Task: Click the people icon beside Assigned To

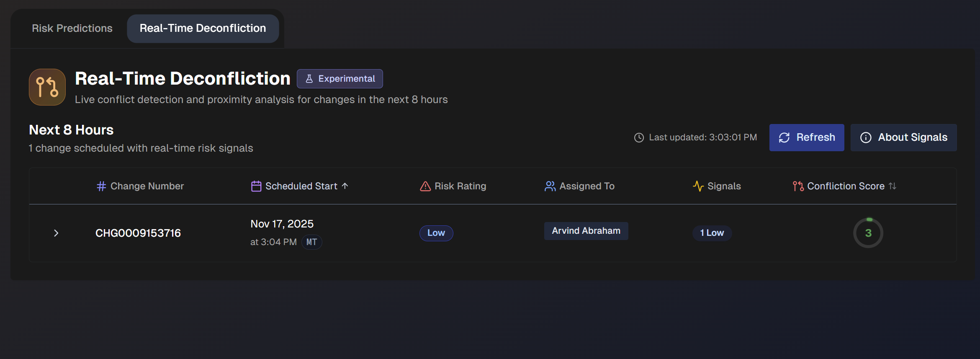Action: [550, 186]
